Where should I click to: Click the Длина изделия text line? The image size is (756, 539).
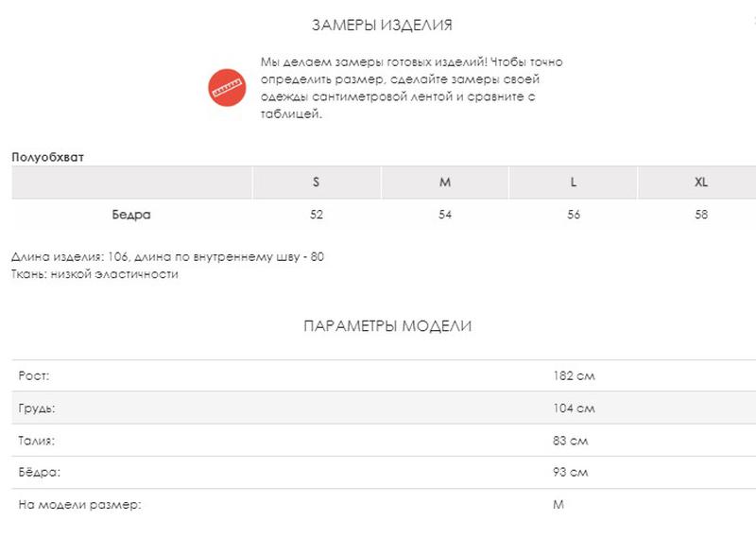click(167, 256)
